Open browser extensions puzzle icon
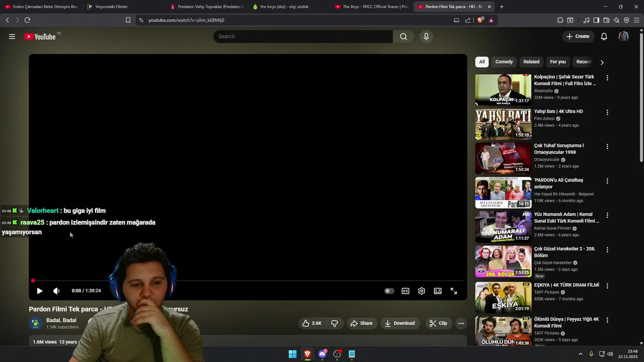Viewport: 644px width, 362px height. coord(560,20)
